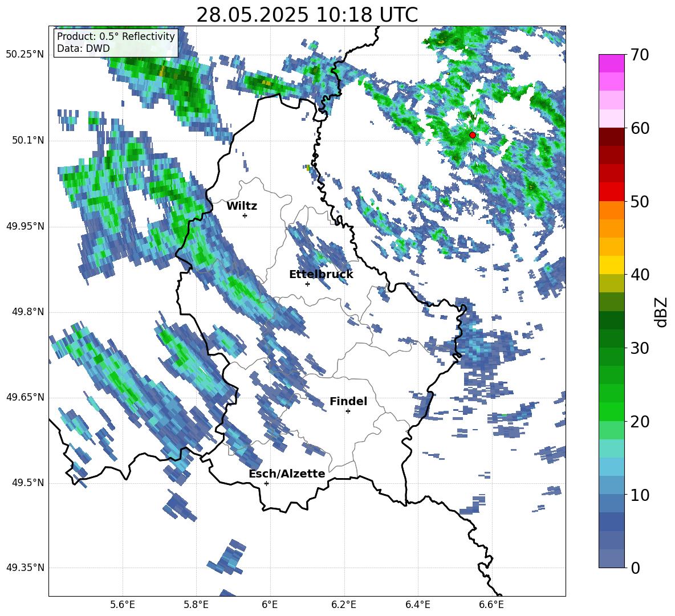This screenshot has height=616, width=675.
Task: Click the orange colorbar segment below 50
Action: pos(611,210)
